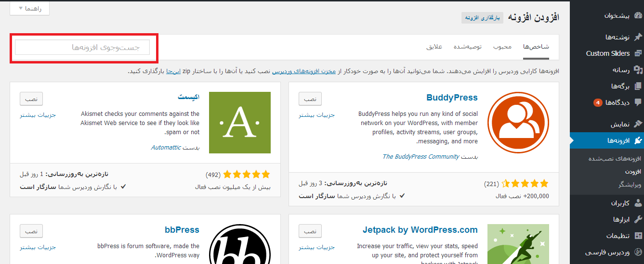This screenshot has height=264, width=644.
Task: Focus the plugin search field جست‌وجوی افزونه‌ها
Action: tap(82, 47)
